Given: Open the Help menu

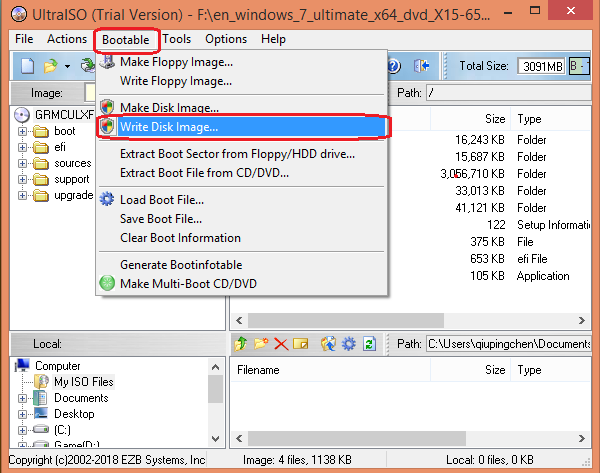Looking at the screenshot, I should tap(273, 39).
